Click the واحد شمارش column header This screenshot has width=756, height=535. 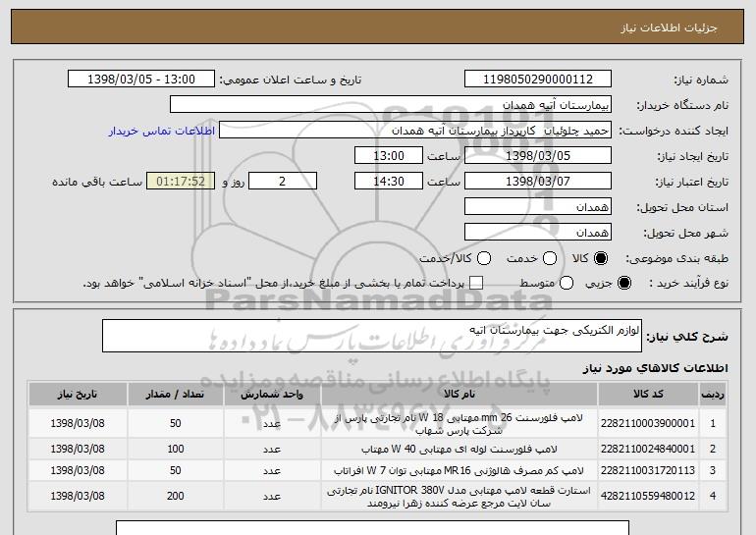point(272,395)
